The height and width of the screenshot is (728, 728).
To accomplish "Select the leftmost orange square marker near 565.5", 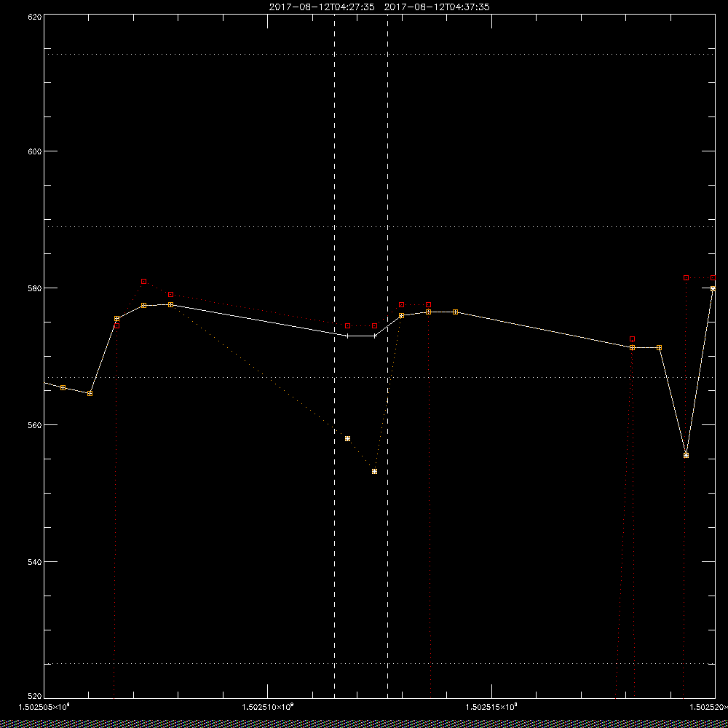I will click(x=63, y=388).
